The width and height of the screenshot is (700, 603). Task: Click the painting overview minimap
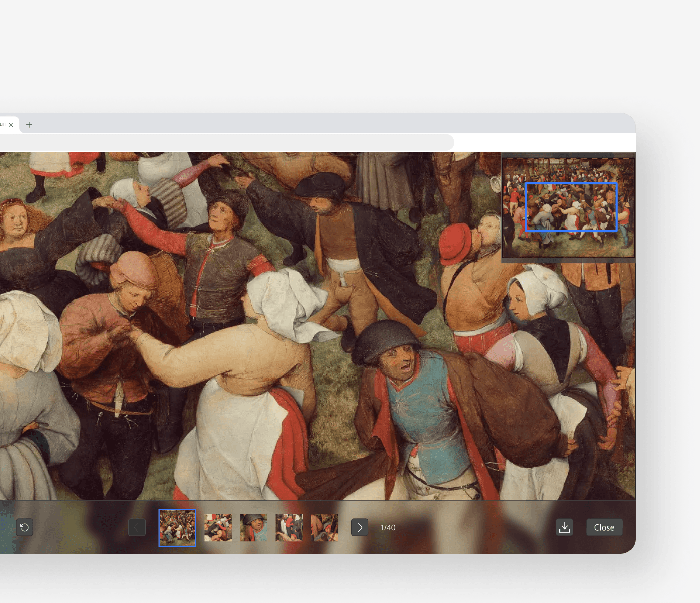tap(568, 207)
